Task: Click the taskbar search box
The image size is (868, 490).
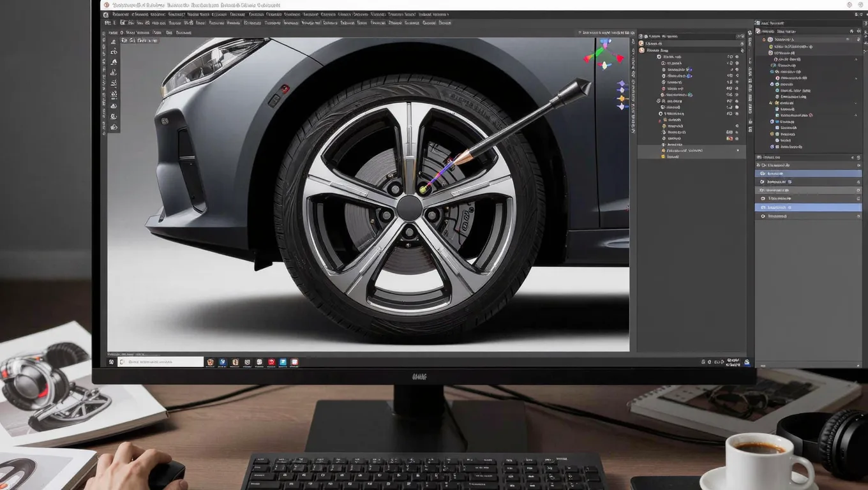Action: (161, 362)
